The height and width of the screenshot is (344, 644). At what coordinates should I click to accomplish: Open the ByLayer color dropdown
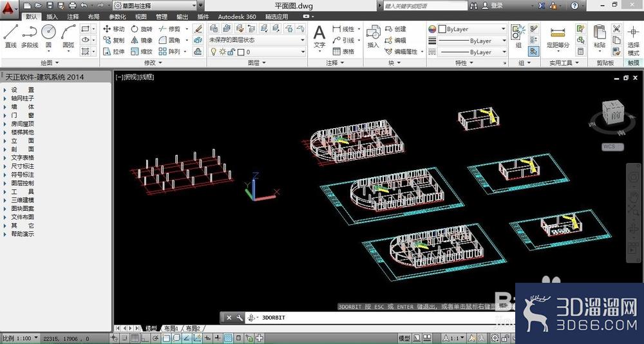point(472,29)
